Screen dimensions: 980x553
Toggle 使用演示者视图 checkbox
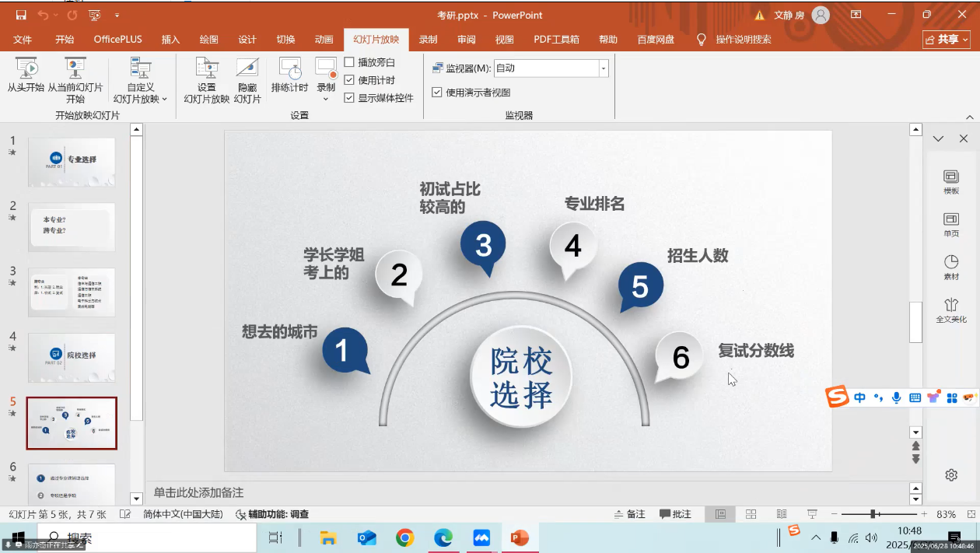tap(437, 93)
